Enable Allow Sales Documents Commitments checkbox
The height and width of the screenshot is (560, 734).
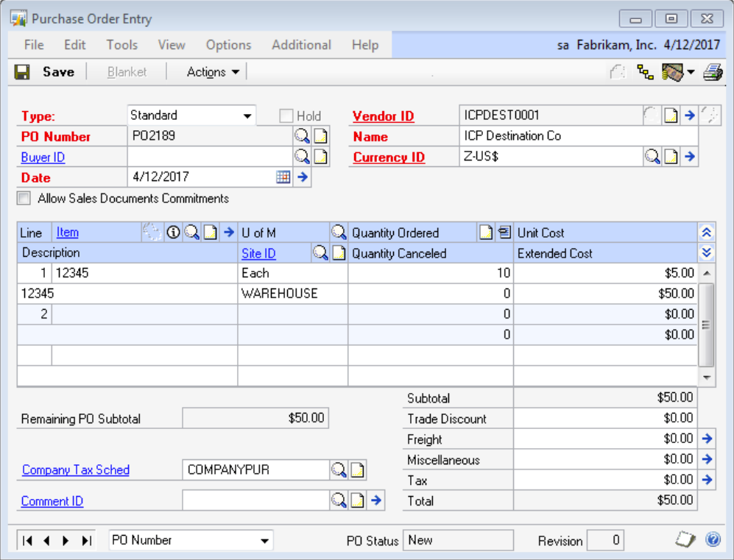pos(25,198)
